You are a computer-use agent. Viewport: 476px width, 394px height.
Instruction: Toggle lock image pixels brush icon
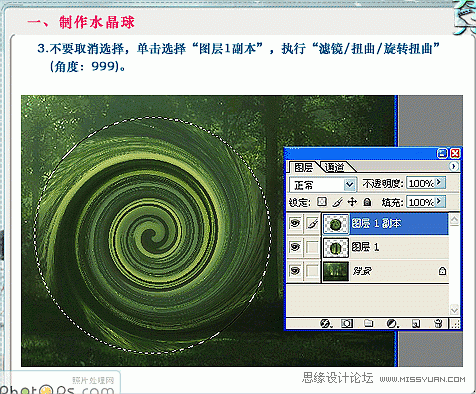coord(337,202)
